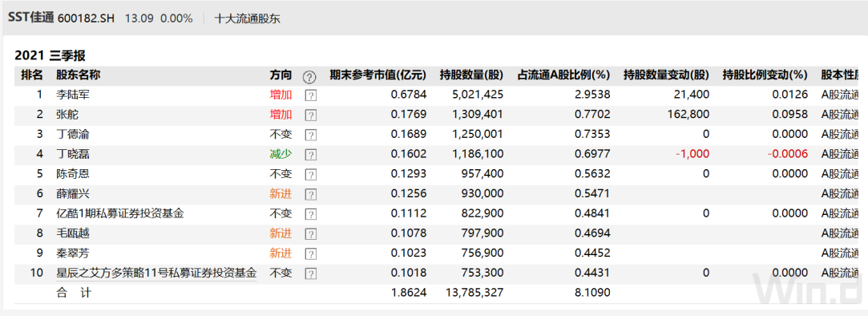Select shareholder 李陆军
The height and width of the screenshot is (316, 868).
73,95
